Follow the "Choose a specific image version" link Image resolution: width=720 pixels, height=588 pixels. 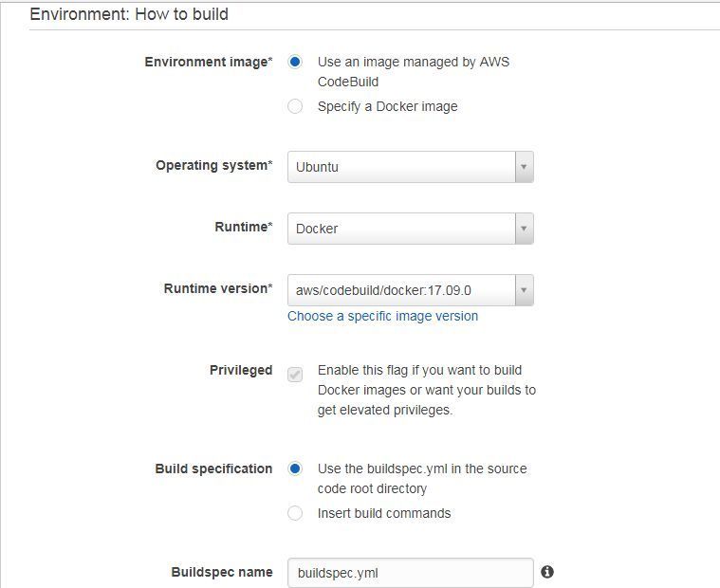[382, 316]
